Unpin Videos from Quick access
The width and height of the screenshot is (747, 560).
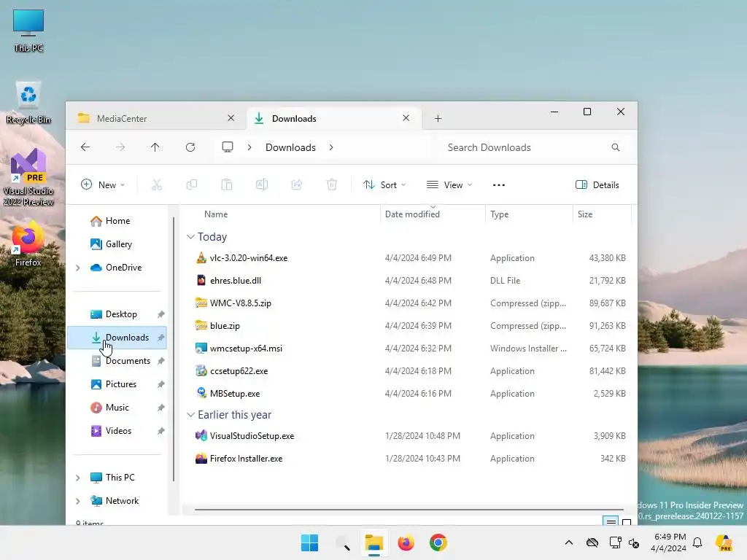coord(161,431)
